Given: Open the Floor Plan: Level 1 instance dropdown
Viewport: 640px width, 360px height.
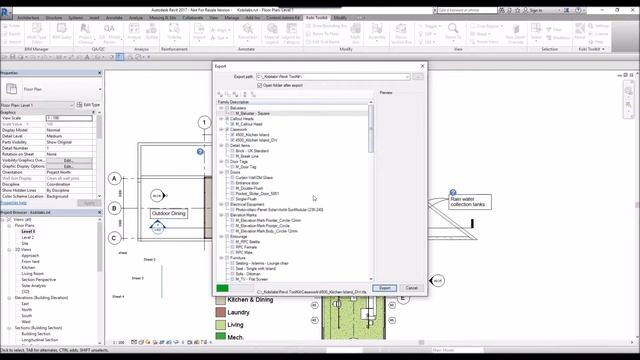Looking at the screenshot, I should pyautogui.click(x=72, y=105).
